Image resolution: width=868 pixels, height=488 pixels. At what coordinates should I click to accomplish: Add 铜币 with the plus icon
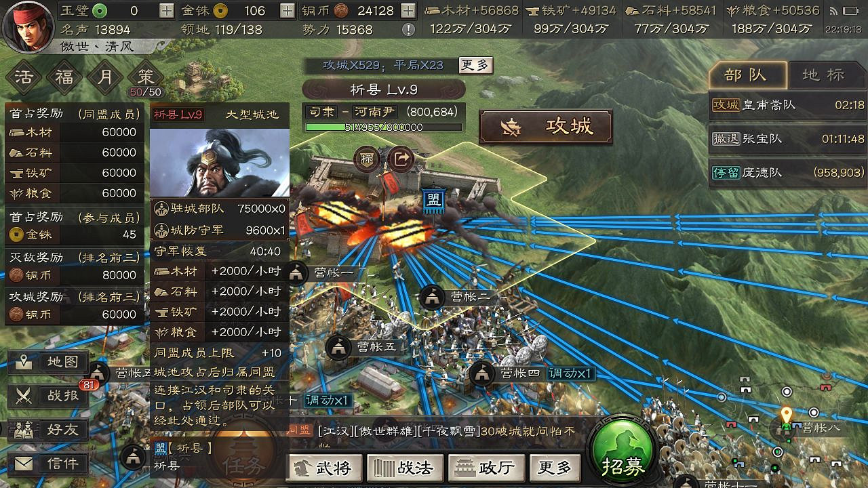(x=408, y=11)
